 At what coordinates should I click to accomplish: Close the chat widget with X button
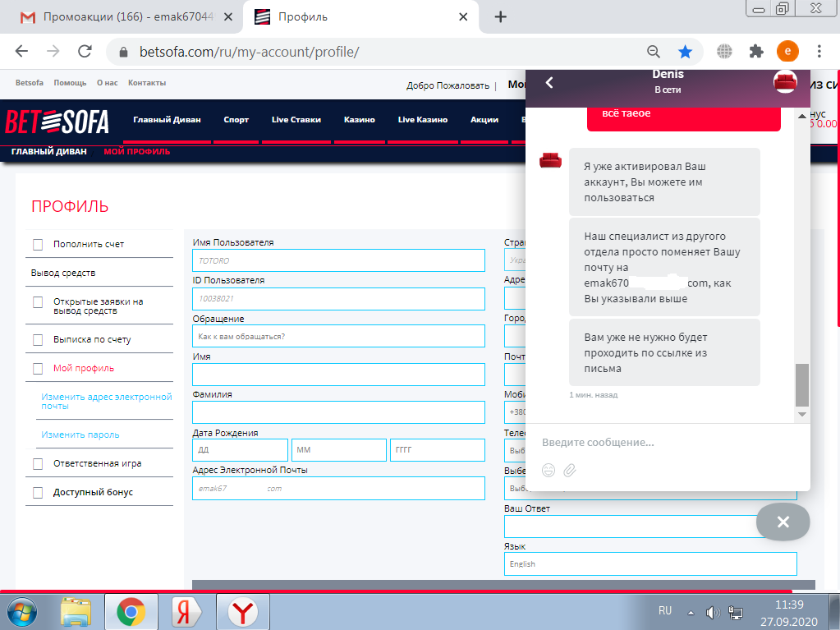click(783, 522)
